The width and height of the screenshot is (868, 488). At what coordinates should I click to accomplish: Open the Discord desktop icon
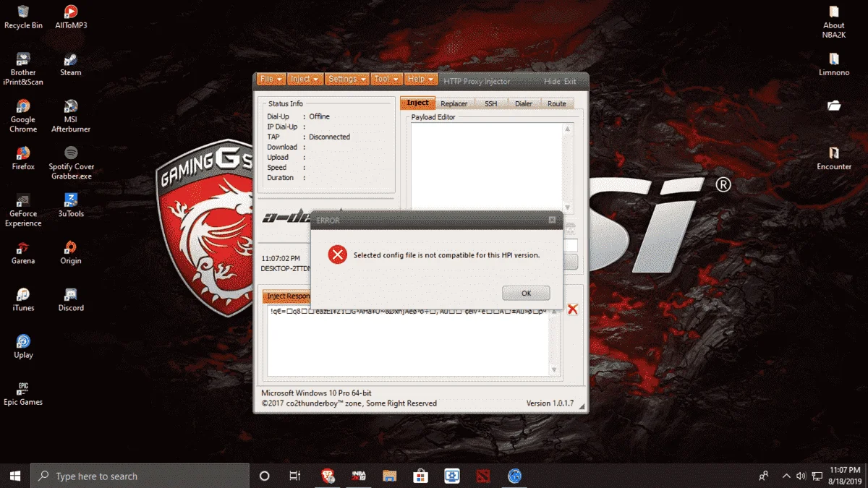click(x=71, y=299)
